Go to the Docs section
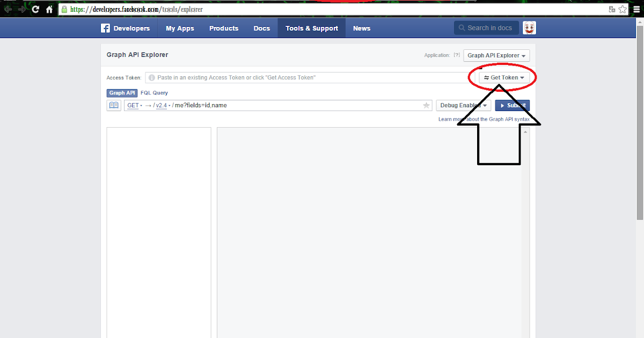This screenshot has width=644, height=338. click(262, 28)
